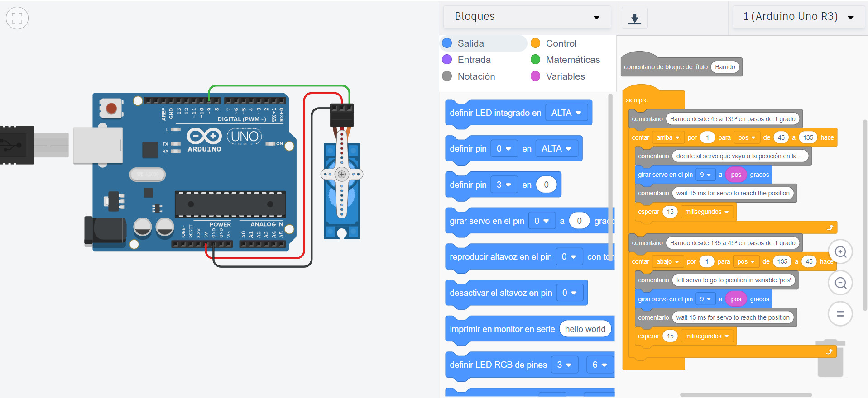Click the purple Variables color circle

535,76
